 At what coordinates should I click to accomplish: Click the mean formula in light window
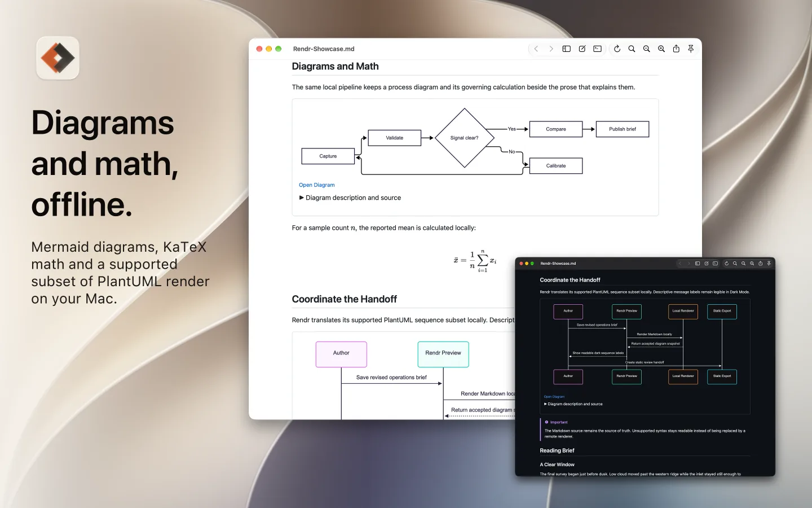click(475, 261)
